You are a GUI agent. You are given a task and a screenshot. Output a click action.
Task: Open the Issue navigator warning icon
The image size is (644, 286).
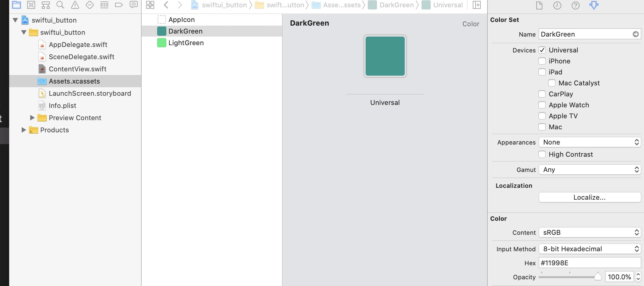pos(75,5)
